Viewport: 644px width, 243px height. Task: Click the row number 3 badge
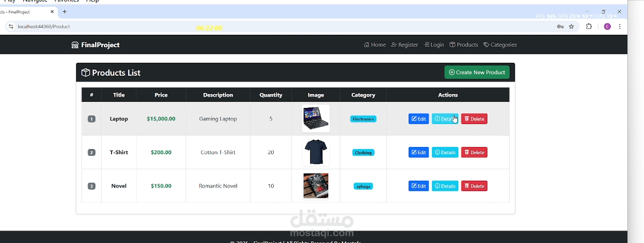(x=92, y=186)
